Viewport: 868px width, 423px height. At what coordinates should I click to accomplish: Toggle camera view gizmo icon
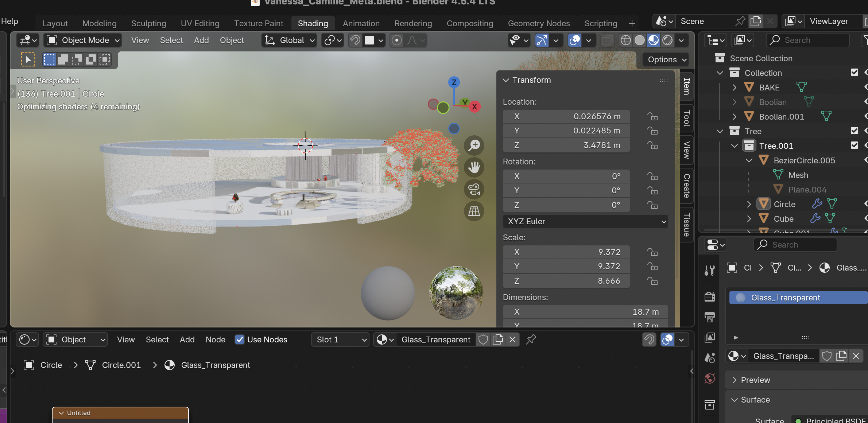pyautogui.click(x=474, y=189)
